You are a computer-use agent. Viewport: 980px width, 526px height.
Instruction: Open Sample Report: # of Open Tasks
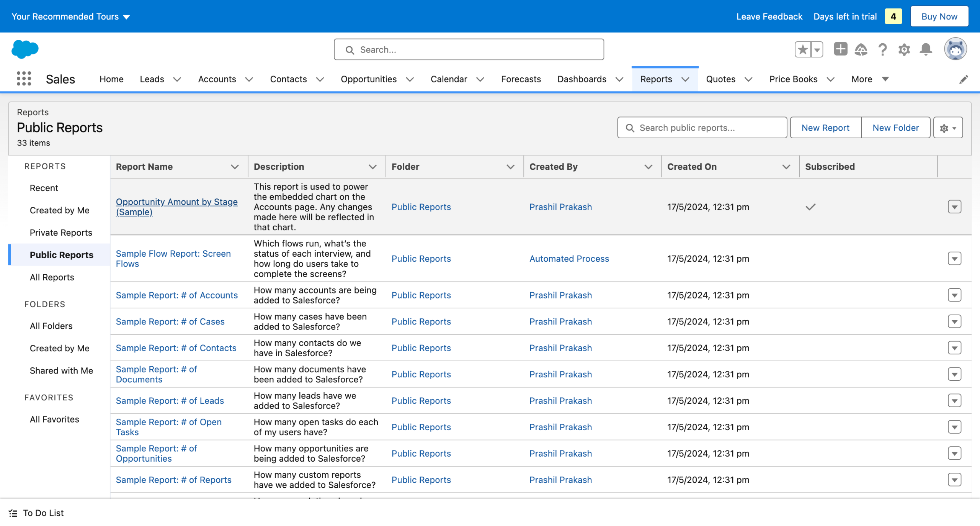click(169, 427)
